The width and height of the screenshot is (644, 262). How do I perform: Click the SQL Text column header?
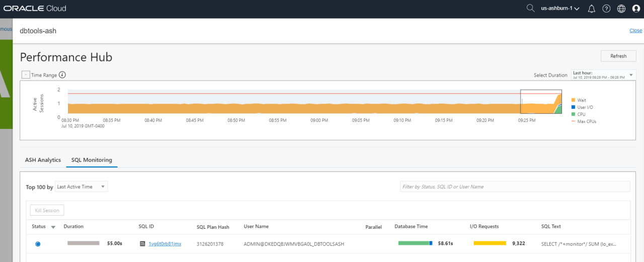coord(551,227)
